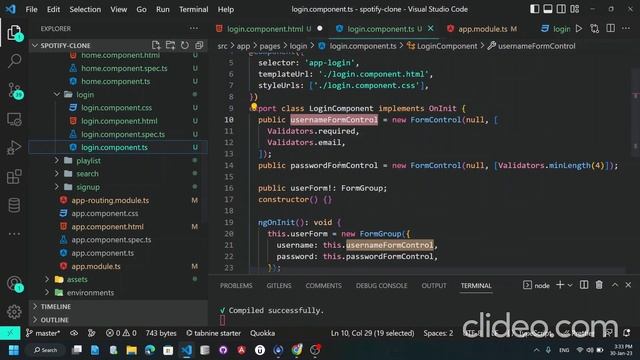Create a new folder in SPOTIFY-CLONE explorer
The height and width of the screenshot is (360, 640).
click(x=170, y=45)
